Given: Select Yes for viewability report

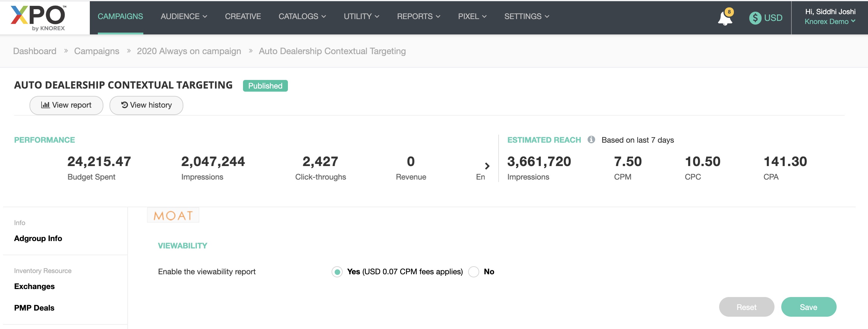Looking at the screenshot, I should [337, 272].
